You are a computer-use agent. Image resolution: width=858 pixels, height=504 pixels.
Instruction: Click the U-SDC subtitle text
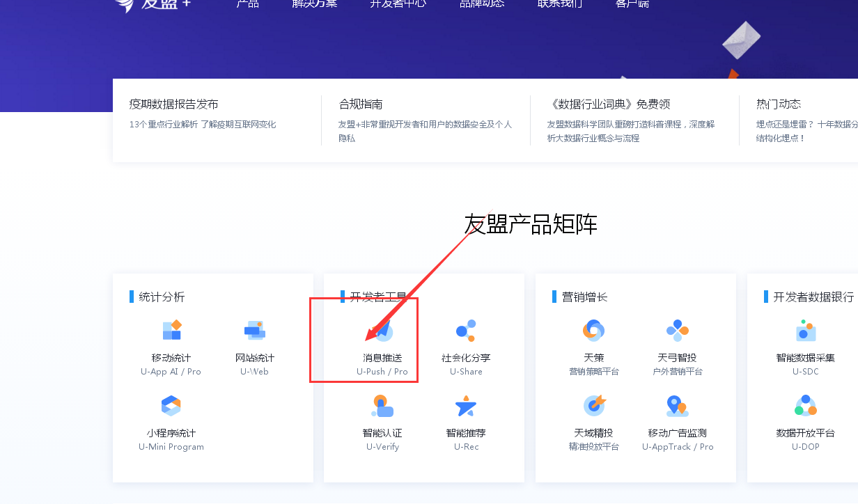pos(806,372)
